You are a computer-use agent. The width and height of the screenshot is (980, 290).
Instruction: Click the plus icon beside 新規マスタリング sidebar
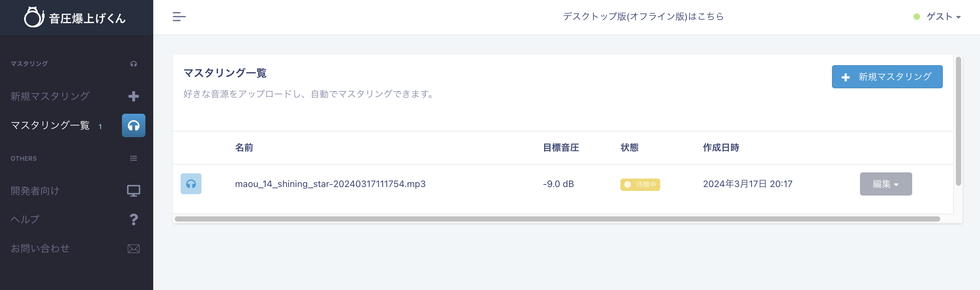pos(134,96)
